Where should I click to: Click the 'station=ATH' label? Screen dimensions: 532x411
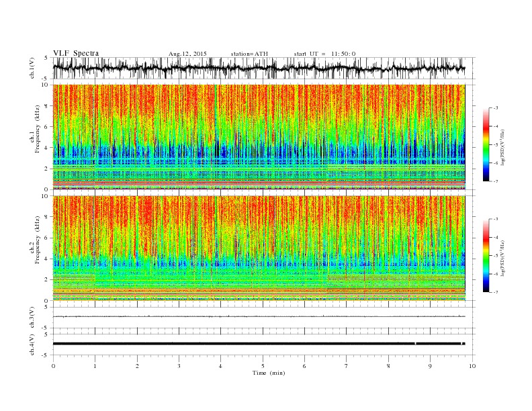pos(249,54)
